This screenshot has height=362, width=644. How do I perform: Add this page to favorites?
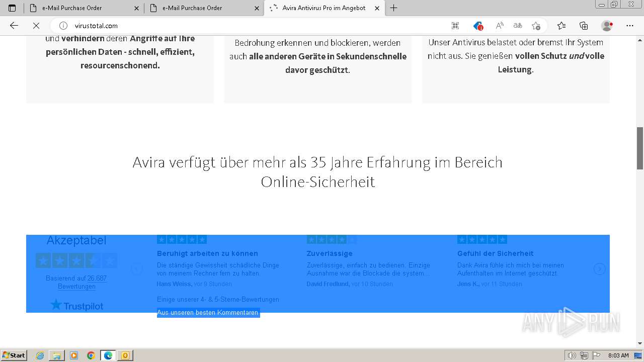(536, 26)
